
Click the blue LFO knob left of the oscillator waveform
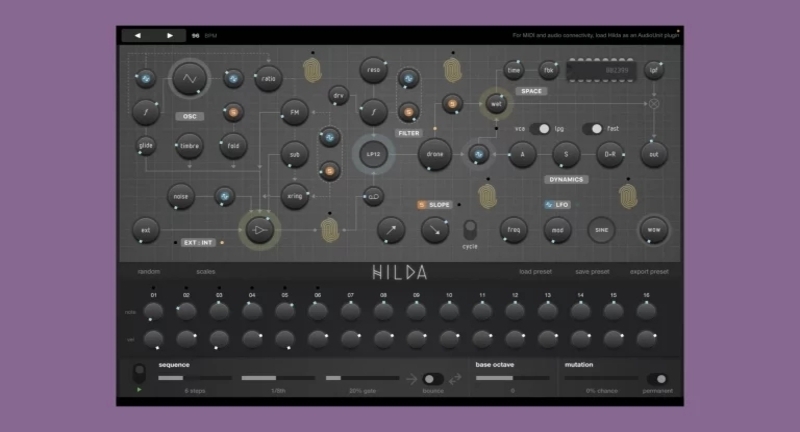tap(145, 79)
